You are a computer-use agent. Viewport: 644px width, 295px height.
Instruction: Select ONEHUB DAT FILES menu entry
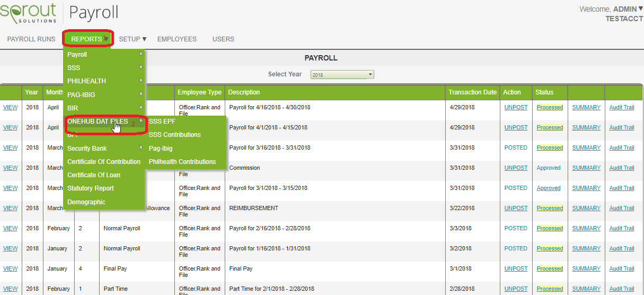click(x=104, y=122)
